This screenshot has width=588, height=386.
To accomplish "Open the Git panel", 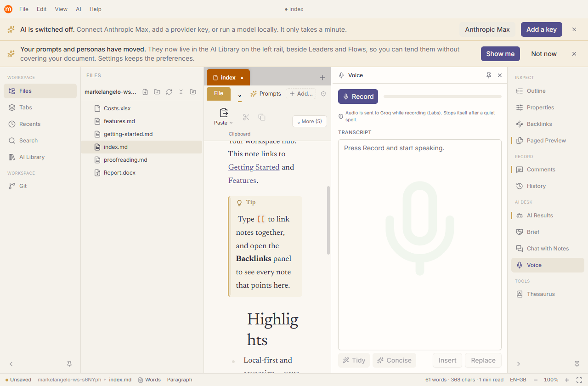I will 40,186.
